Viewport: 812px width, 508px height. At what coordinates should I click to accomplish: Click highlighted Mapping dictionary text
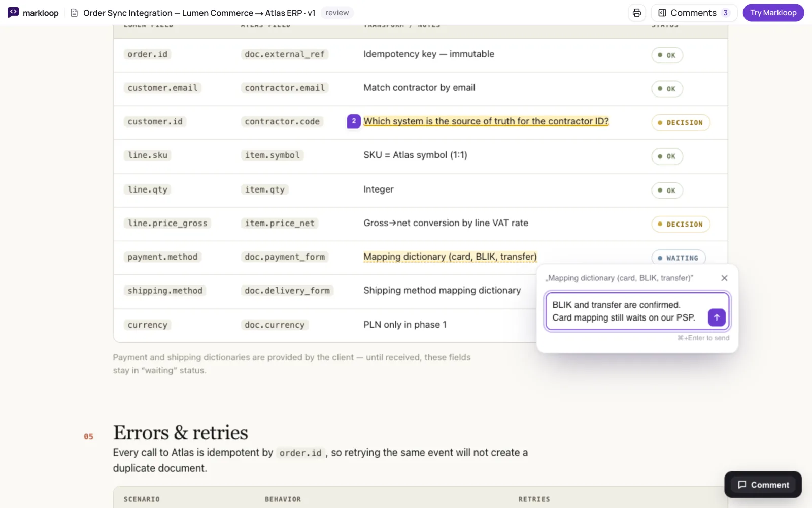coord(450,257)
